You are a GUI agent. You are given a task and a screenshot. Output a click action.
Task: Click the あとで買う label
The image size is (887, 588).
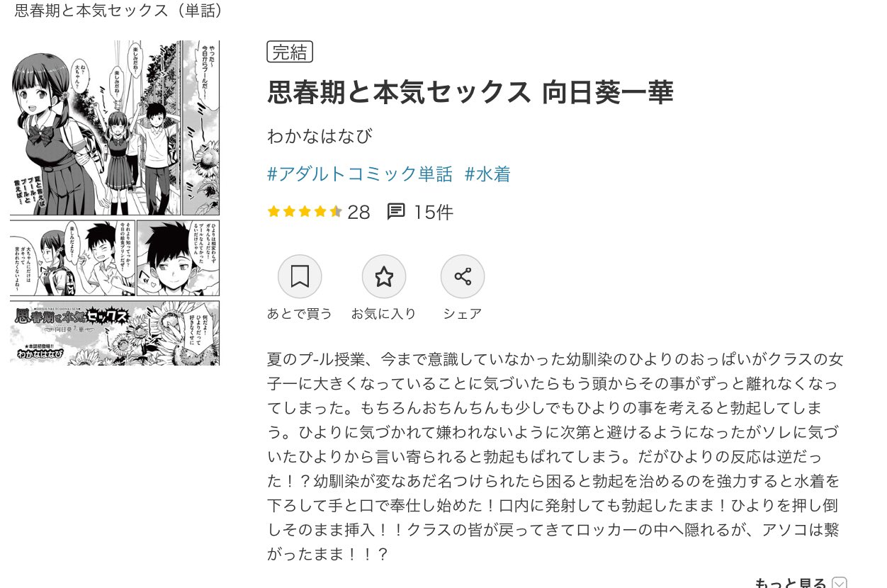pyautogui.click(x=300, y=313)
